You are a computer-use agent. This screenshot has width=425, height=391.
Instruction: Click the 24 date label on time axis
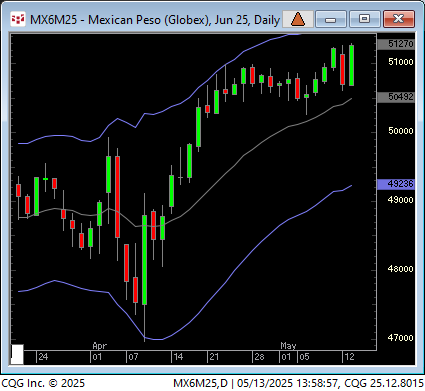click(43, 357)
